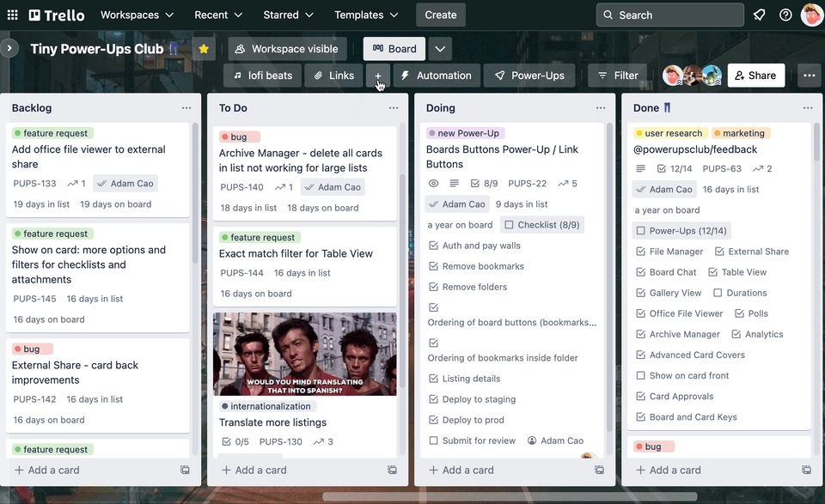
Task: Click the blue Create button
Action: tap(440, 15)
